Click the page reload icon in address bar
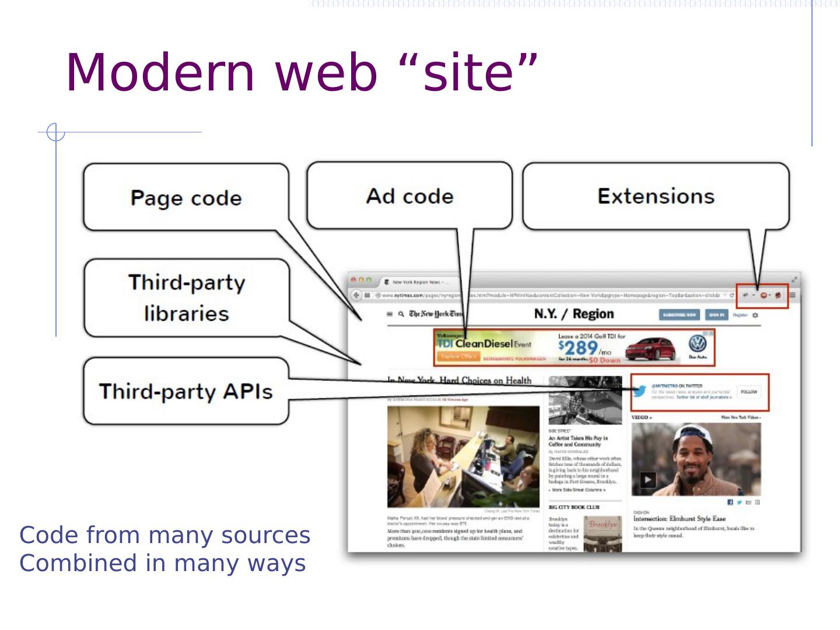This screenshot has height=630, width=840. point(731,295)
